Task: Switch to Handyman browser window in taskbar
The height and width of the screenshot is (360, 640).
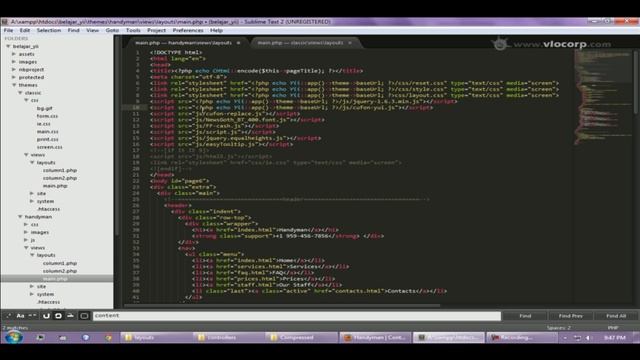Action: (375, 338)
